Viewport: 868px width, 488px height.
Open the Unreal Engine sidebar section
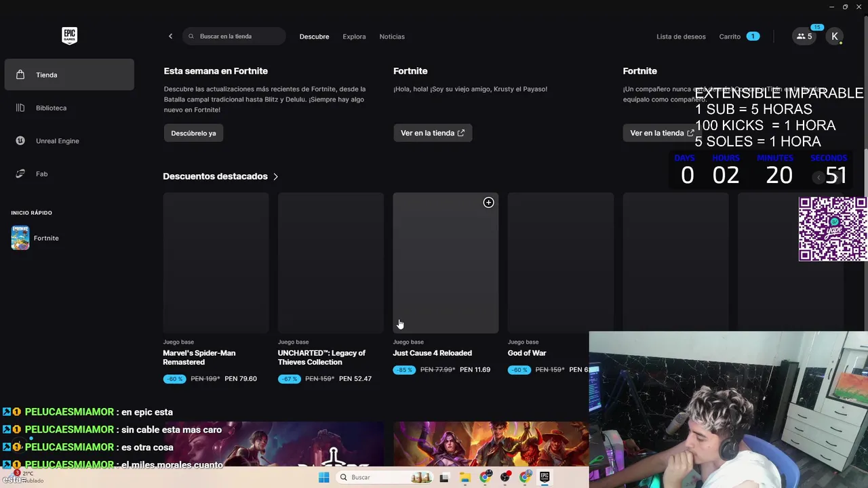[x=69, y=141]
